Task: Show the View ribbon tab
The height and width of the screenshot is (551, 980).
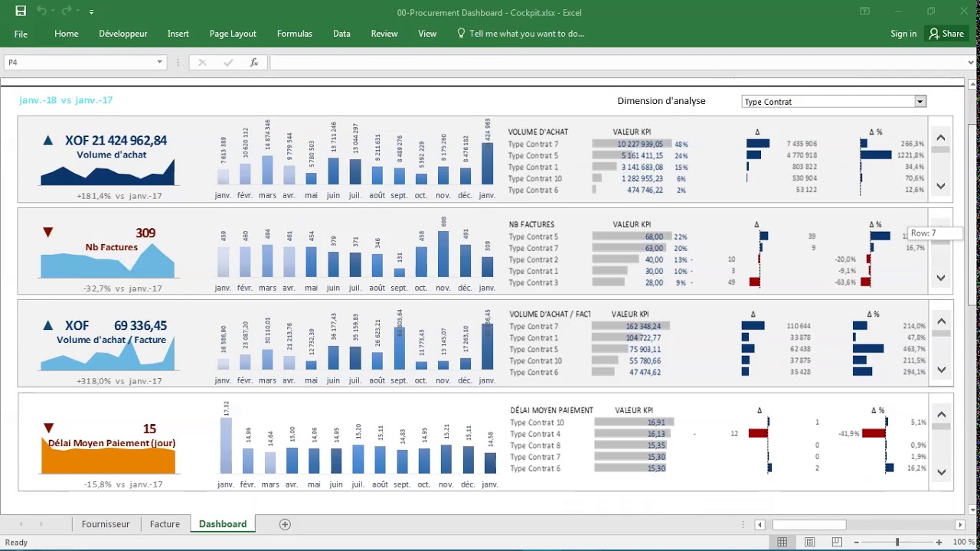Action: (427, 34)
